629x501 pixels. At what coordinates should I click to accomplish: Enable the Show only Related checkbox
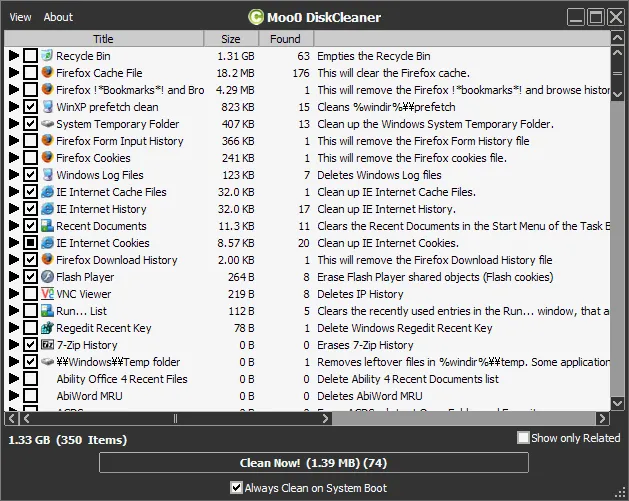point(523,438)
